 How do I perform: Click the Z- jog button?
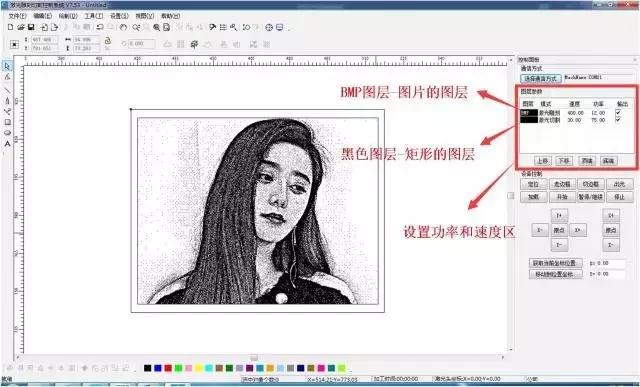click(x=611, y=245)
